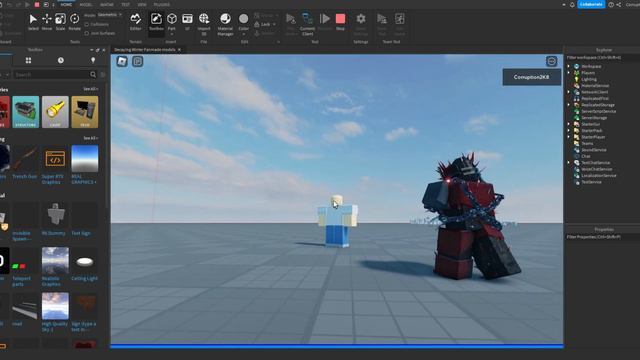Image resolution: width=640 pixels, height=360 pixels.
Task: Click the Color tool circle
Action: coord(244,19)
